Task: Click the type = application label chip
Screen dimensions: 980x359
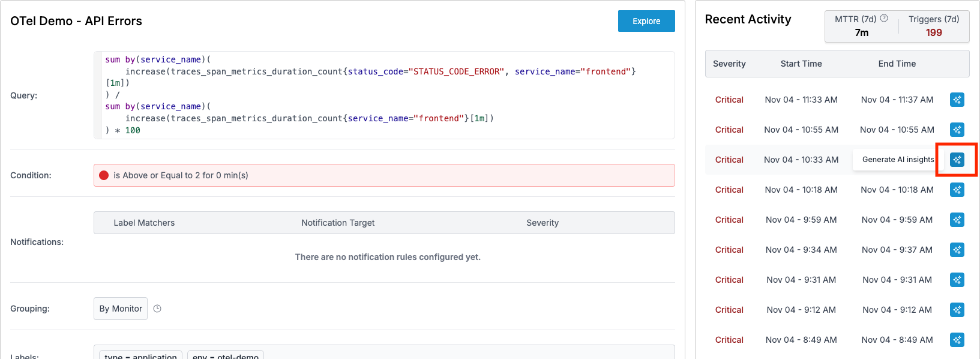Action: (140, 355)
